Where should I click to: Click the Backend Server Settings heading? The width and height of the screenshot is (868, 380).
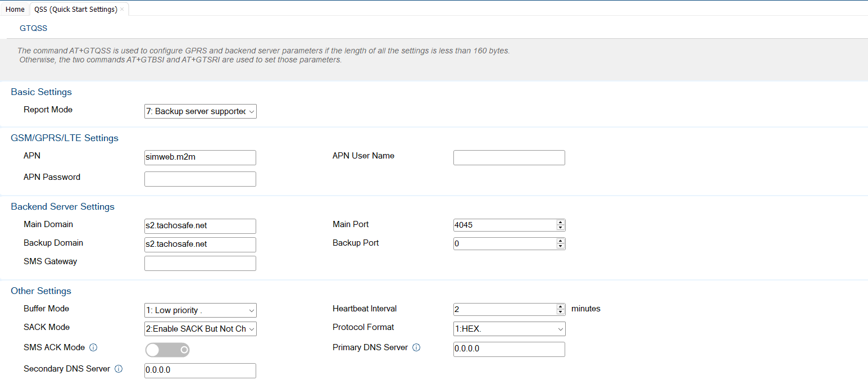pyautogui.click(x=63, y=206)
